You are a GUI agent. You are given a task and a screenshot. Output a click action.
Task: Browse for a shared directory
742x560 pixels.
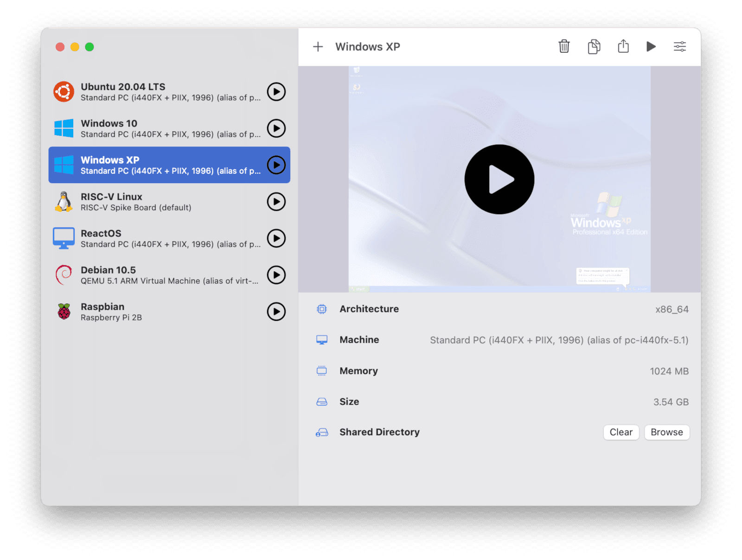[666, 432]
